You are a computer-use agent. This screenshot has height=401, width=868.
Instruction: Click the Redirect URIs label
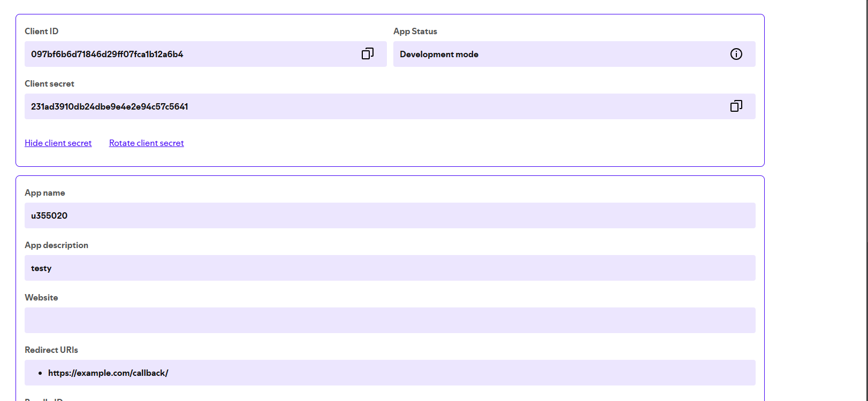(x=51, y=350)
